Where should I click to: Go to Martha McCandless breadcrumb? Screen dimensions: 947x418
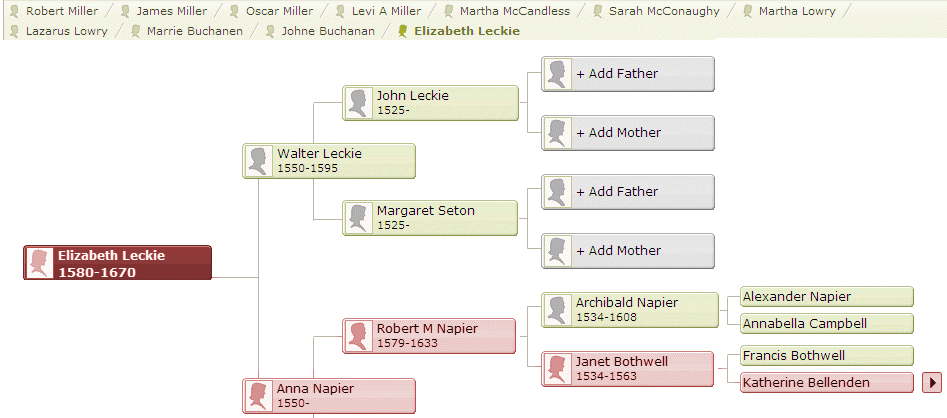(x=514, y=11)
